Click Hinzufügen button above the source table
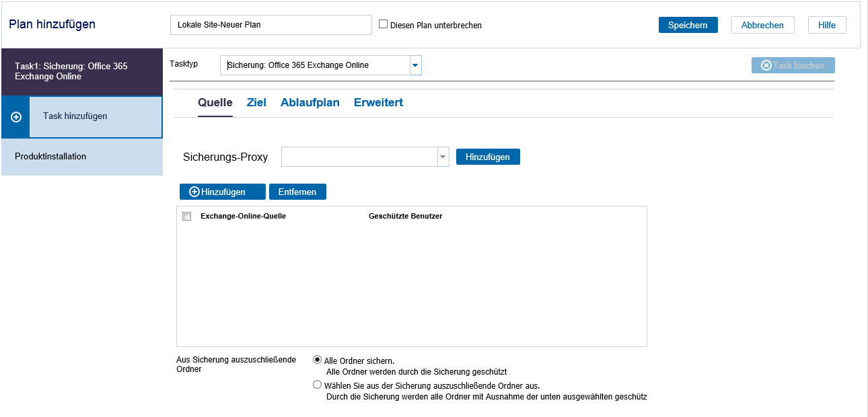 pyautogui.click(x=223, y=192)
